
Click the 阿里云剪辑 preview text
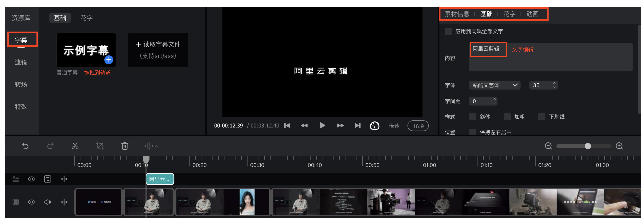pos(321,71)
